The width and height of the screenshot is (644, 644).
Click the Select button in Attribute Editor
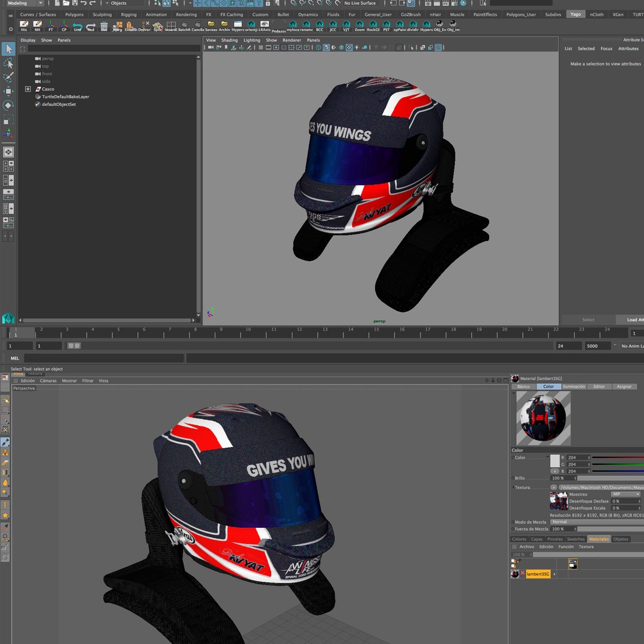588,320
